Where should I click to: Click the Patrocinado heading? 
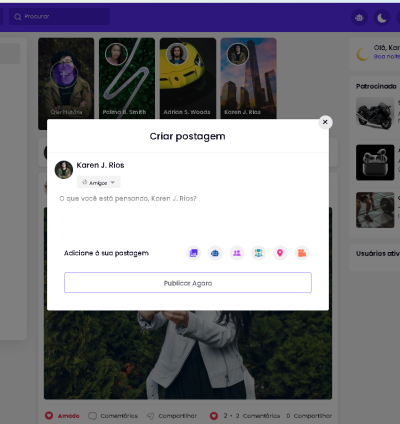(x=376, y=86)
